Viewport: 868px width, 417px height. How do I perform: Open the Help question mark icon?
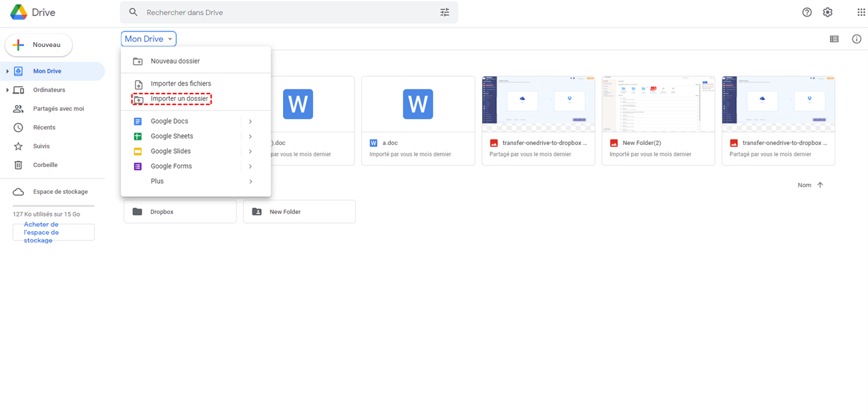coord(807,12)
